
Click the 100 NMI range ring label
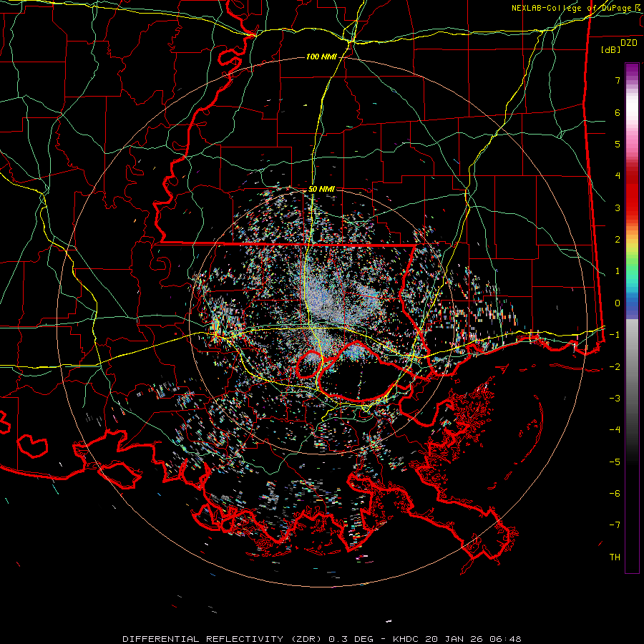coord(321,57)
